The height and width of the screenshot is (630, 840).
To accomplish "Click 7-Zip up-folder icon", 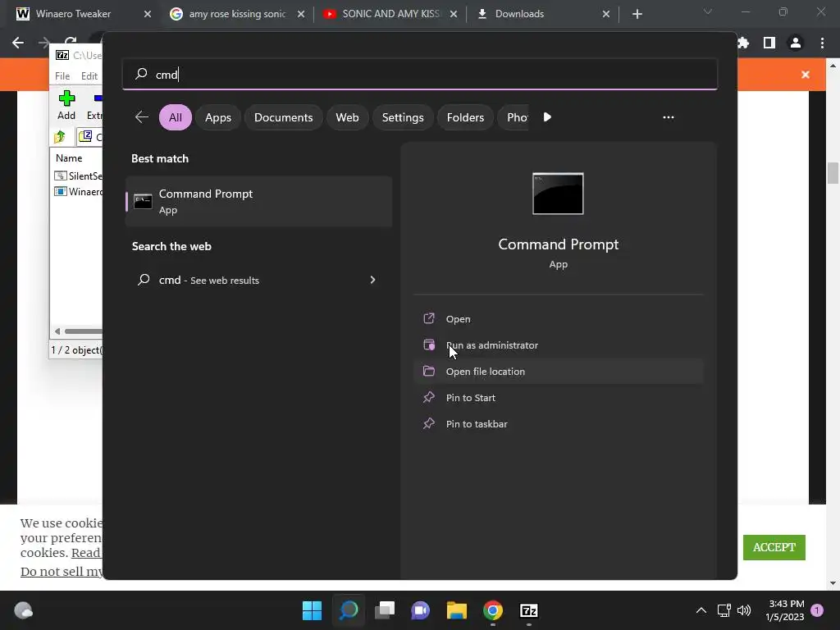I will pos(59,137).
